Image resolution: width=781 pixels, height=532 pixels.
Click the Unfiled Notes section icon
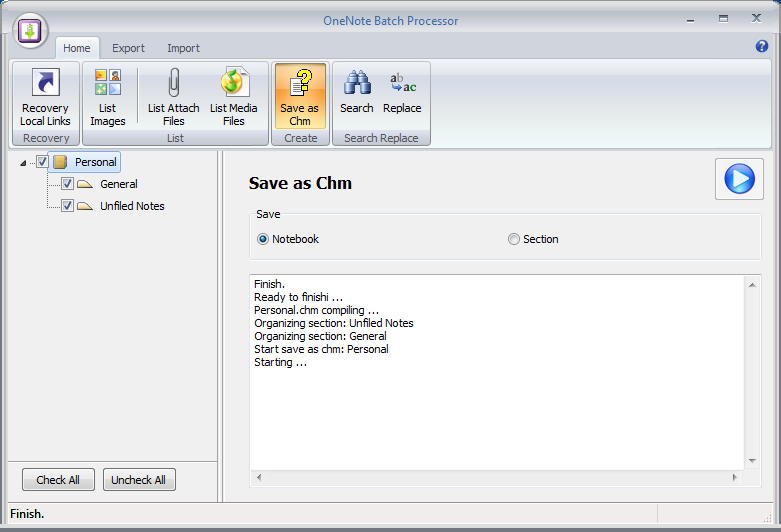[85, 206]
